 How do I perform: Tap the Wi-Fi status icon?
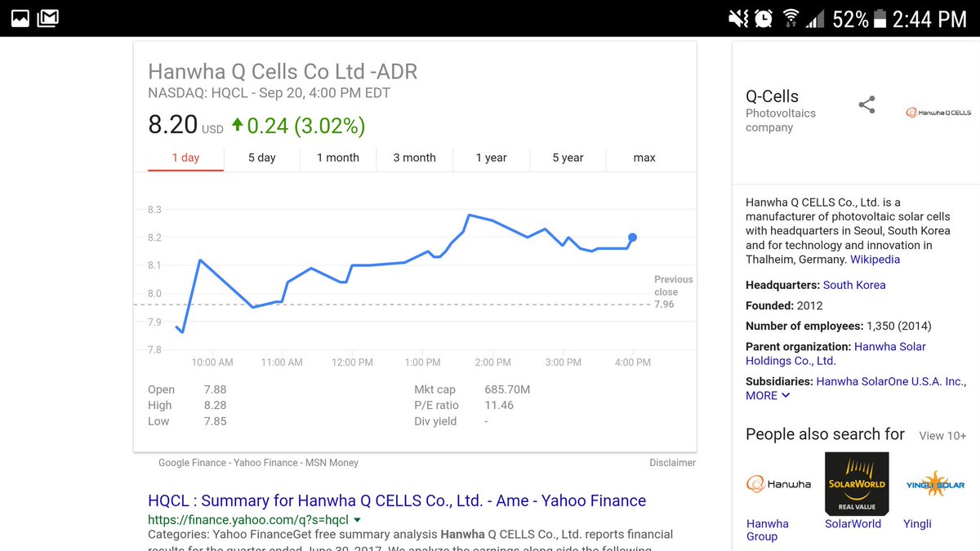coord(791,18)
